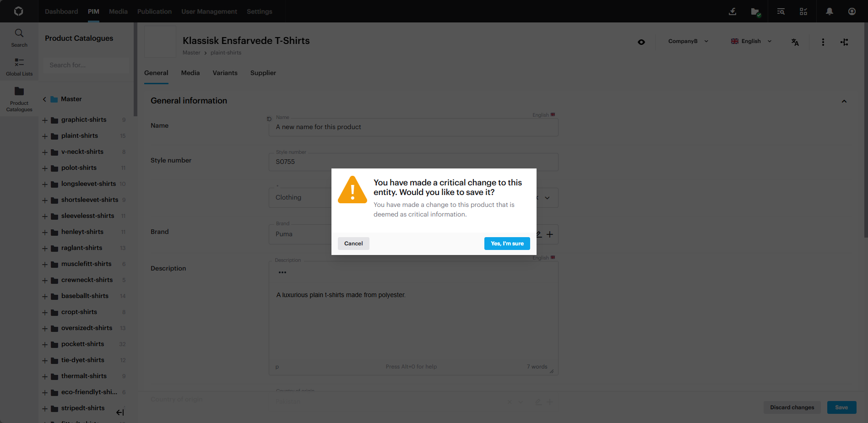The height and width of the screenshot is (423, 868).
Task: Select the polot-shirts folder
Action: click(x=79, y=168)
